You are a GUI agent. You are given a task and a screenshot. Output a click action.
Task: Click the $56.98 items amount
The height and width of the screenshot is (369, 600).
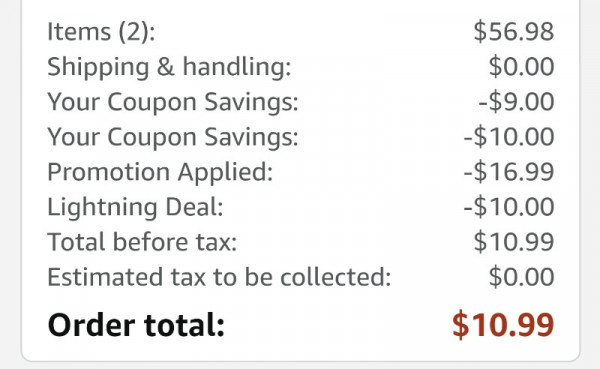[514, 31]
